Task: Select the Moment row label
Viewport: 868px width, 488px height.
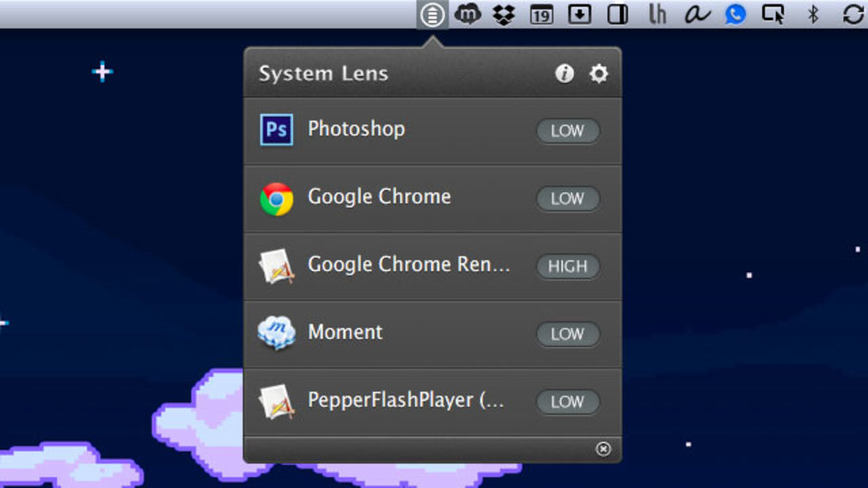Action: 344,332
